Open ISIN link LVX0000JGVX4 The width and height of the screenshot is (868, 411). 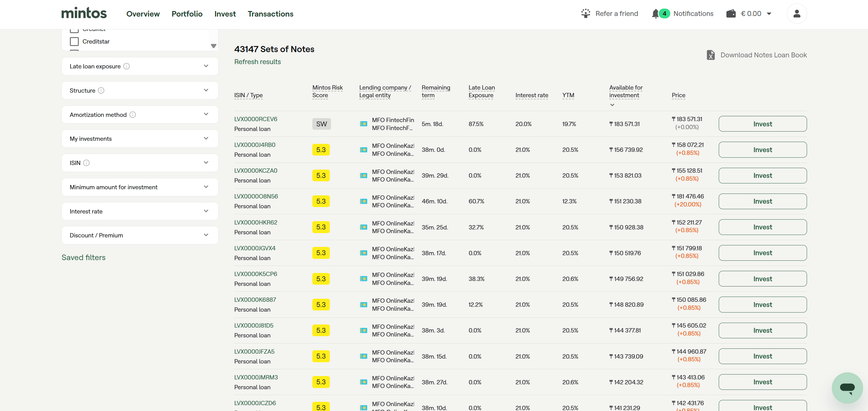point(255,248)
